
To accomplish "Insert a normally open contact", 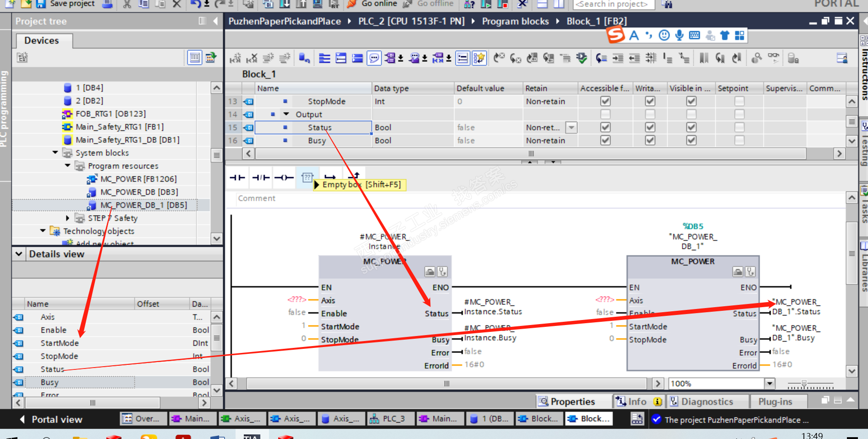I will click(x=237, y=178).
